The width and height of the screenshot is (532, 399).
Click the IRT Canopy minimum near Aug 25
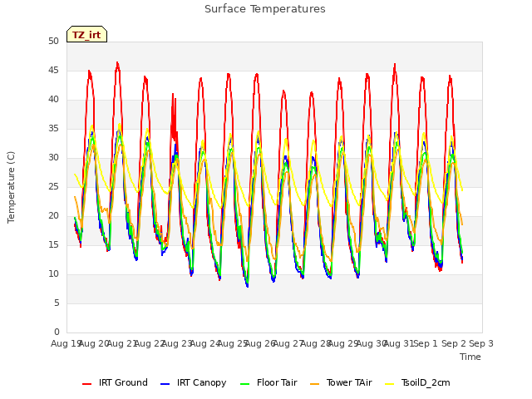pyautogui.click(x=248, y=286)
